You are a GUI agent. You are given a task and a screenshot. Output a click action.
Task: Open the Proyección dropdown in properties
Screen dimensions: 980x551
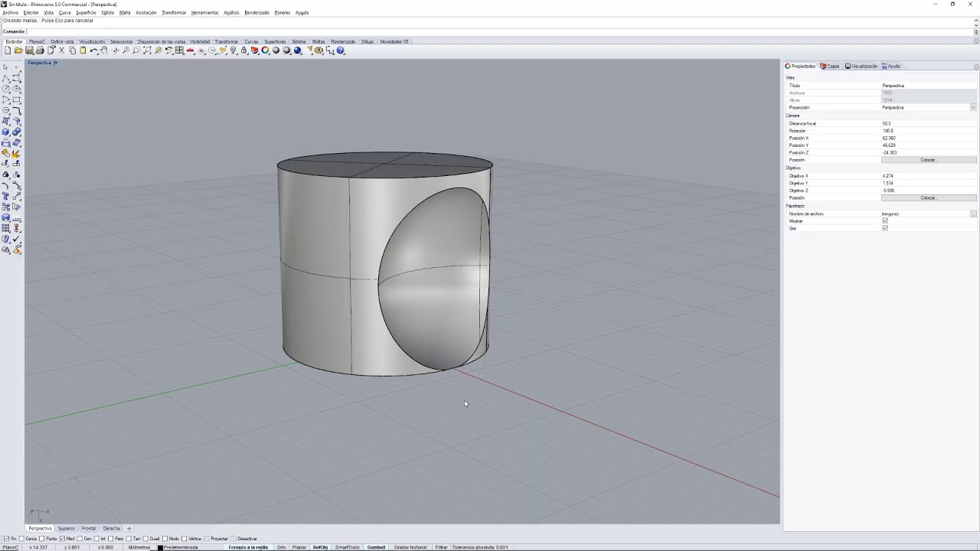pyautogui.click(x=973, y=108)
